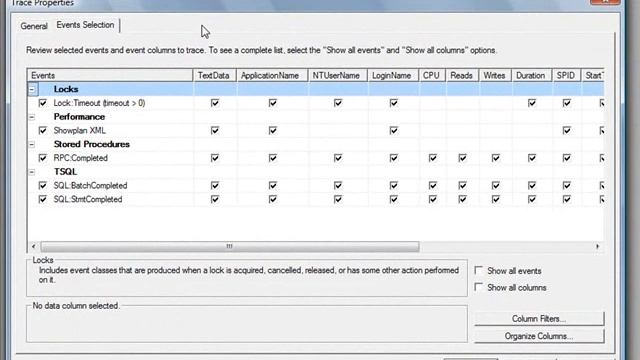Open the Organize Columns dialog

(539, 336)
